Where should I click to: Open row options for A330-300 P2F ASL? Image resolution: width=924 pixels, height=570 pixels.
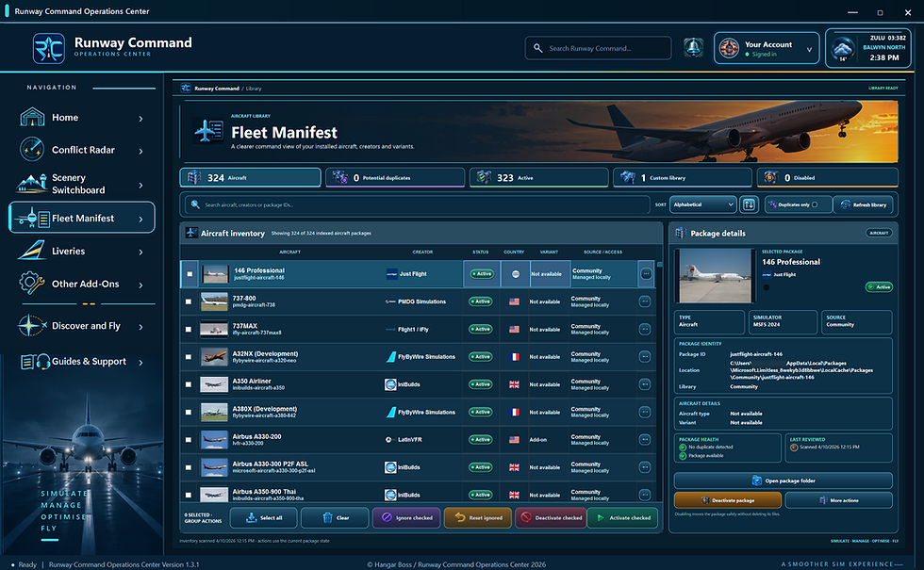[645, 467]
